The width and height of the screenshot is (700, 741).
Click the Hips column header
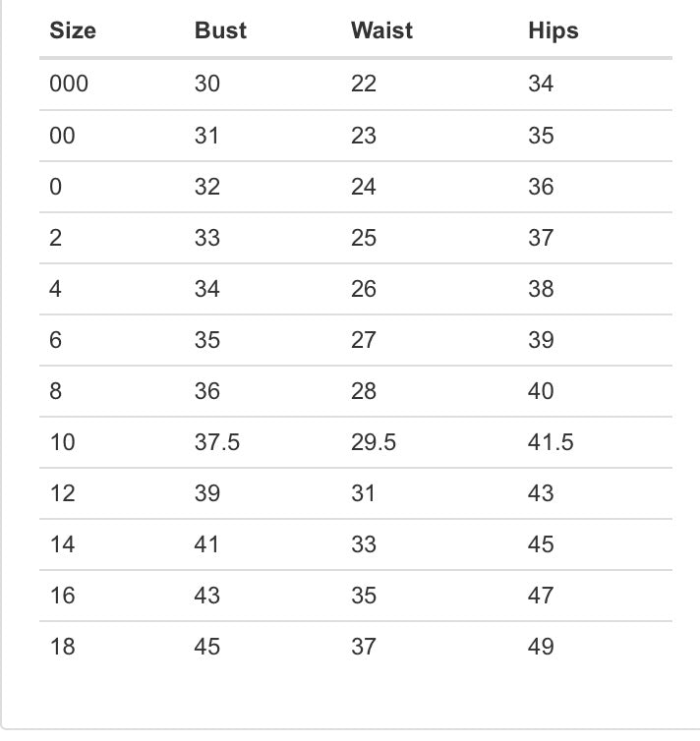pos(553,30)
